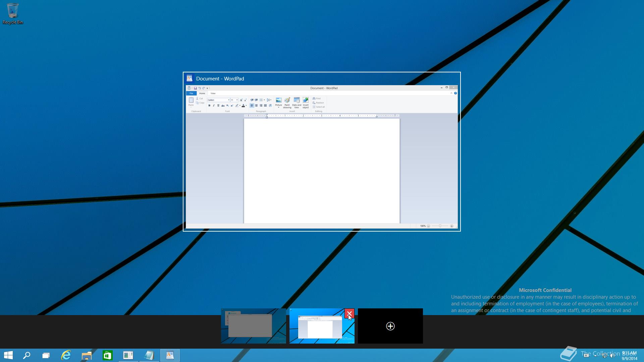
Task: Switch to the Document - WordPad window preview
Action: click(x=322, y=152)
